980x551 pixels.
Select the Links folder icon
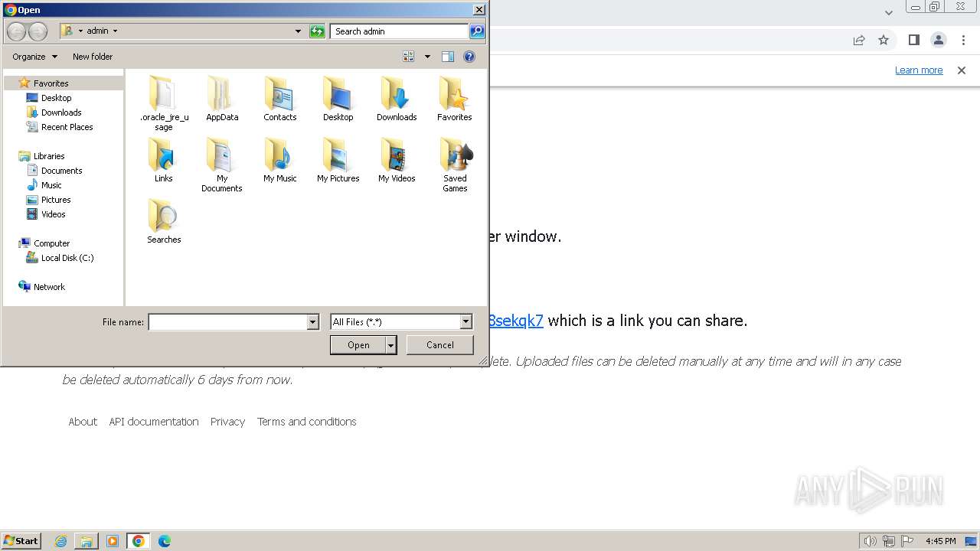tap(164, 154)
